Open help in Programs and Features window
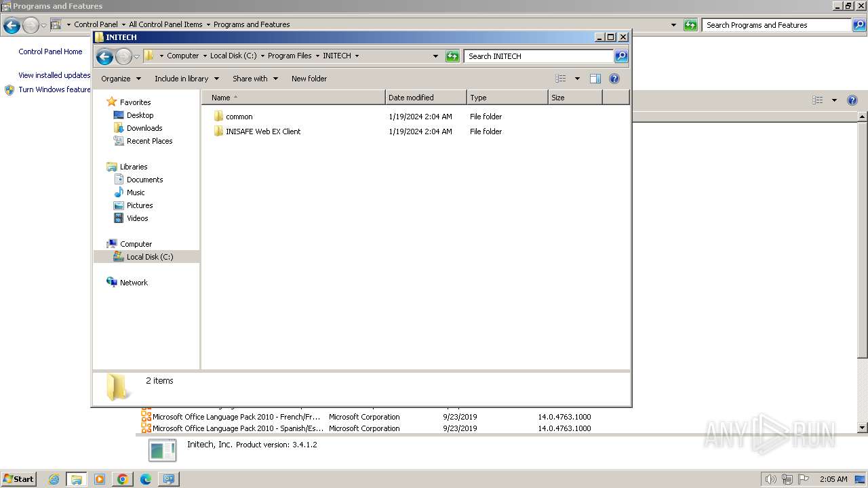This screenshot has width=868, height=488. tap(852, 100)
